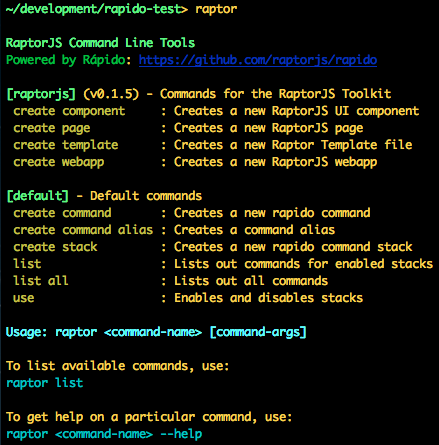Click the 'raptor list' example command
Screen dimensions: 439x445
coord(44,383)
